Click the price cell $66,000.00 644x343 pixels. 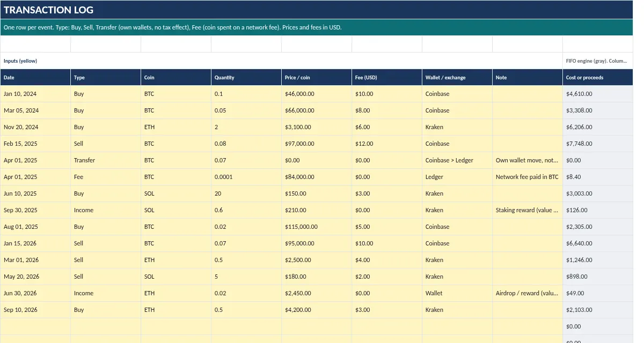click(x=317, y=110)
